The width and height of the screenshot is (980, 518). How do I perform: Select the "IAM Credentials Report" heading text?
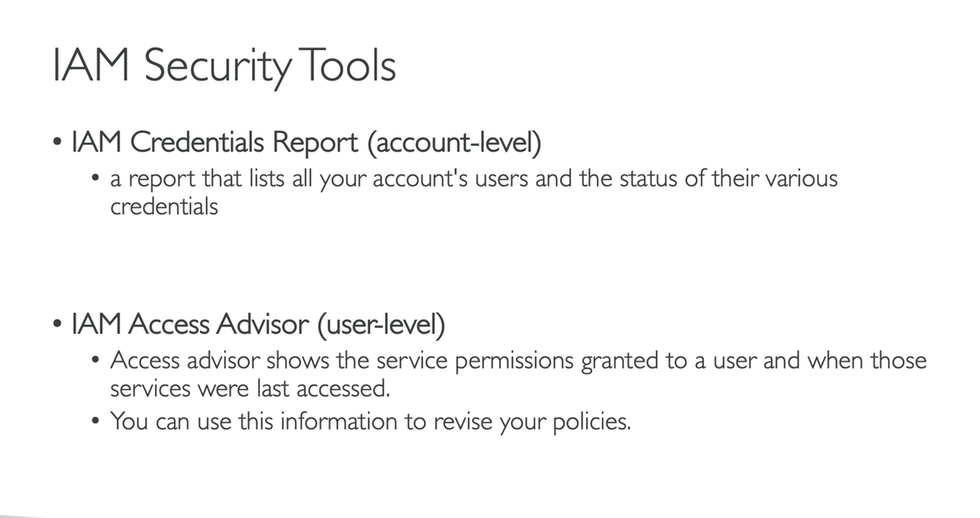pyautogui.click(x=214, y=143)
